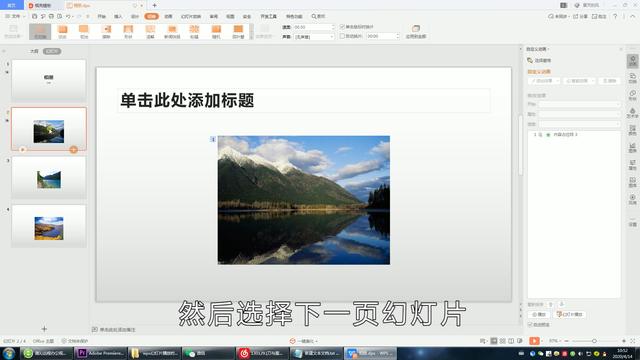Viewport: 640px width, 360px height.
Task: Open animation Speed dropdown in panel
Action: [580, 124]
